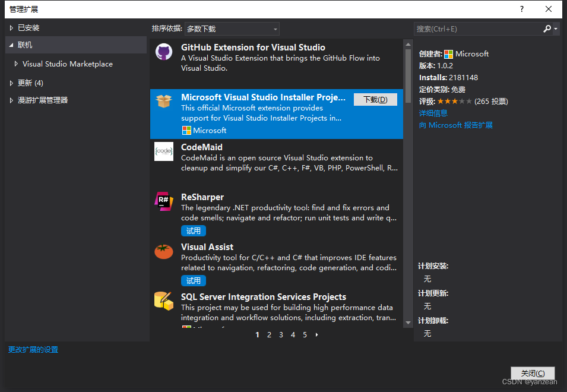Select the 已安装 category
The width and height of the screenshot is (567, 392).
click(28, 28)
